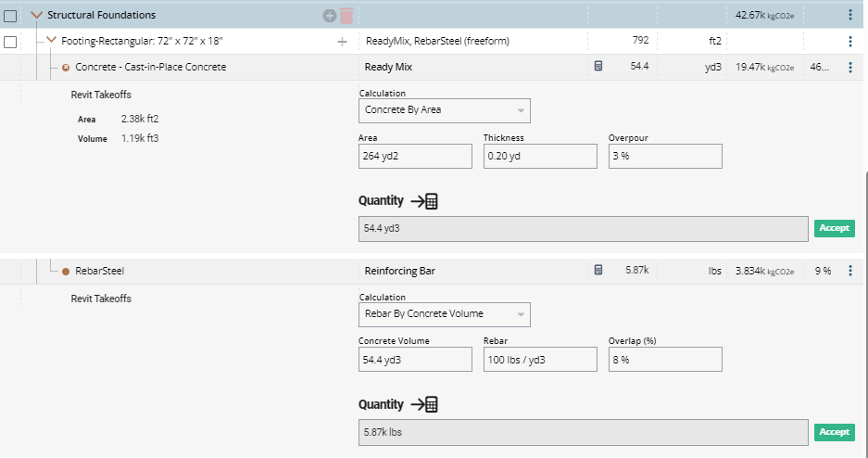Click the orange Concrete material dot
Image resolution: width=868 pixels, height=458 pixels.
pyautogui.click(x=66, y=68)
